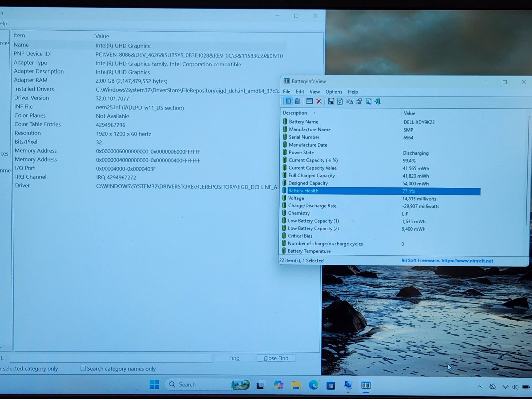Refresh battery info with the refresh icon
The height and width of the screenshot is (399, 532).
coord(340,101)
